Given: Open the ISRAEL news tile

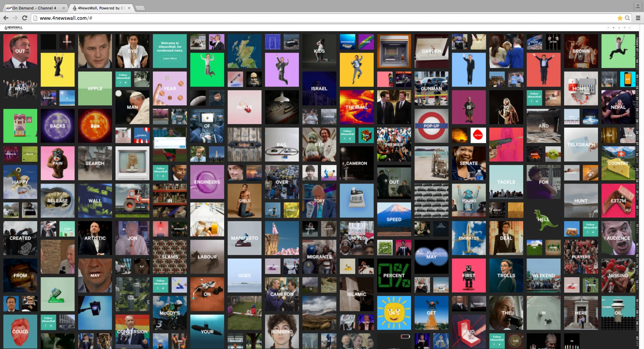Looking at the screenshot, I should coord(319,88).
